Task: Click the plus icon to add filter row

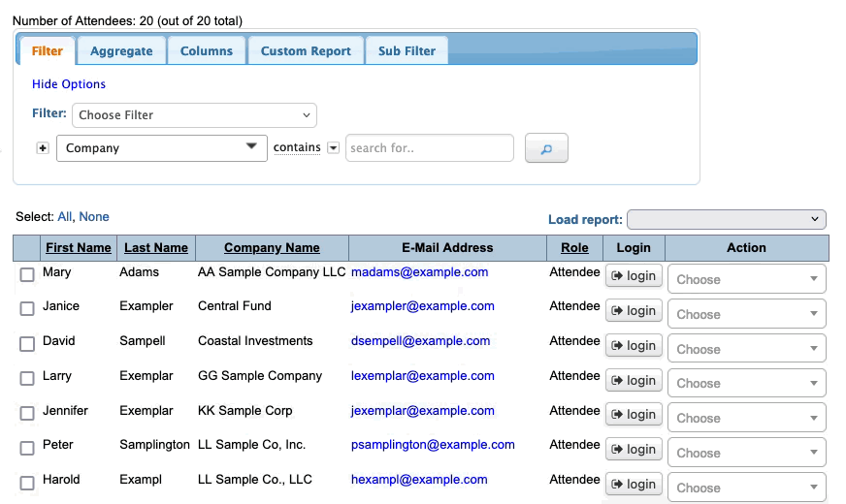Action: [43, 148]
